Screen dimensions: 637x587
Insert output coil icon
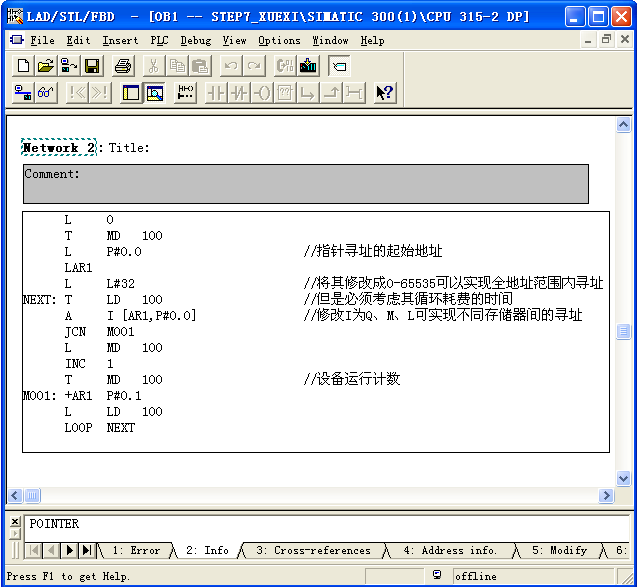point(262,93)
